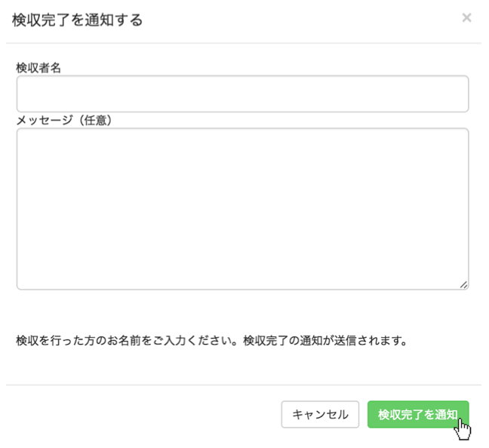The image size is (489, 448).
Task: Activate the large field under メッセージ
Action: coord(243,209)
